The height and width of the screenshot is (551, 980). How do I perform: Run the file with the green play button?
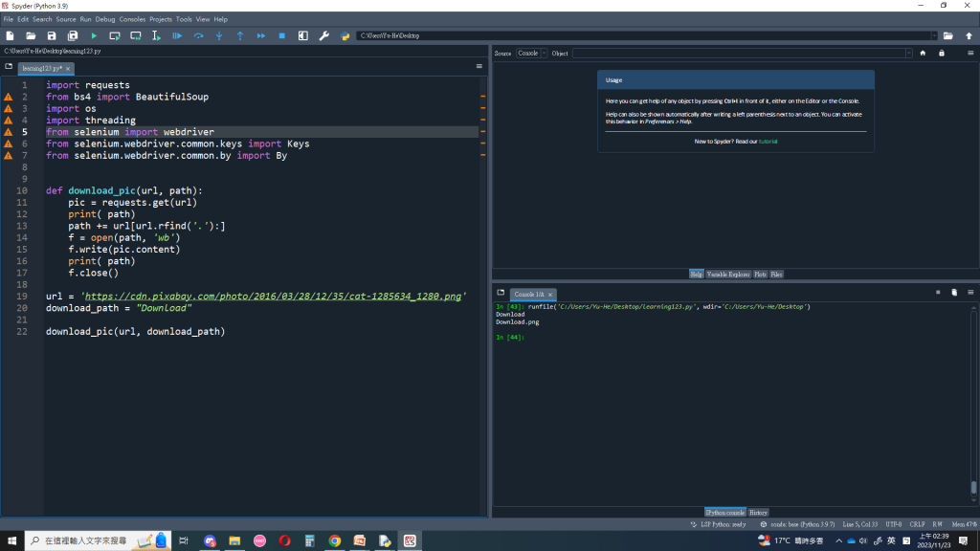tap(94, 35)
